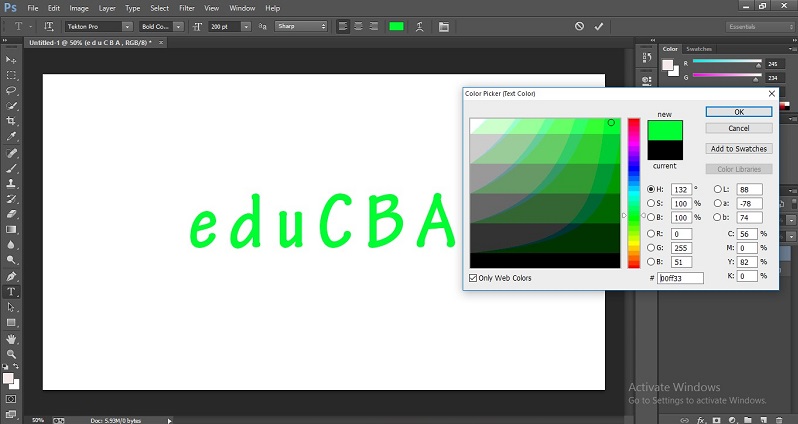This screenshot has width=798, height=424.
Task: Select the Eraser tool
Action: [11, 214]
